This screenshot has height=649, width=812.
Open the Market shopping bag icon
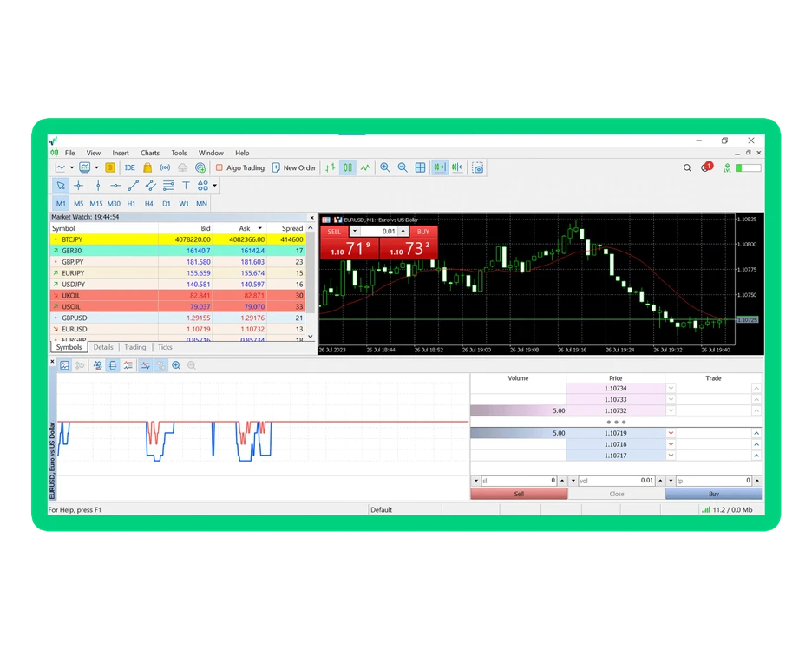click(147, 167)
